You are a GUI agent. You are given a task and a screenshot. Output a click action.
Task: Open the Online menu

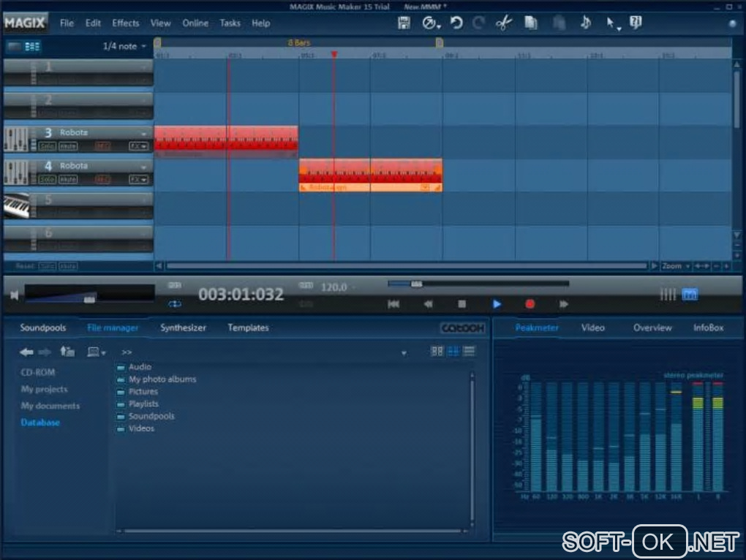(x=195, y=23)
